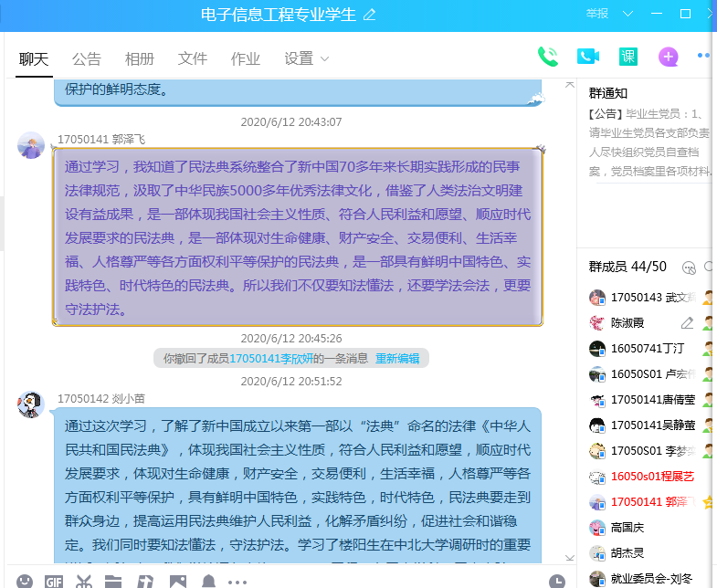Select the scissors screenshot tool
The image size is (717, 588).
coord(84,582)
